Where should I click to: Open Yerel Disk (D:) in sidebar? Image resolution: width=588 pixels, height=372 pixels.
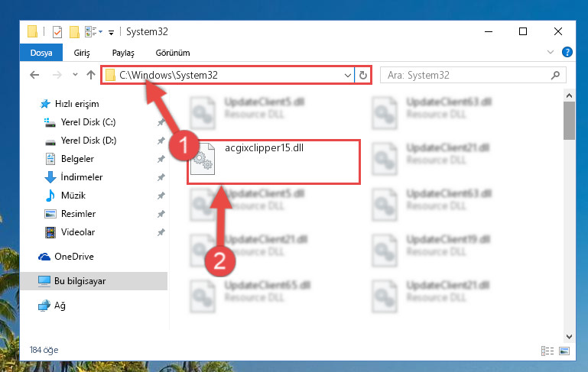[89, 141]
